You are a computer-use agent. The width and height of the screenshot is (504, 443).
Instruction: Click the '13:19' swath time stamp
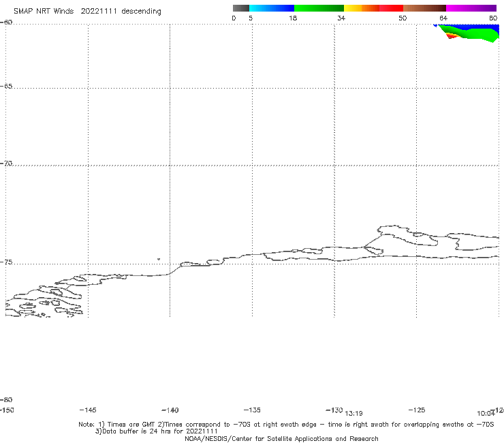coord(353,414)
